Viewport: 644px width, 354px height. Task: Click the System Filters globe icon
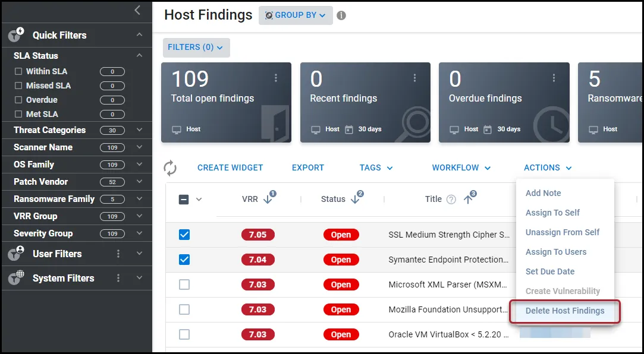[x=16, y=278]
